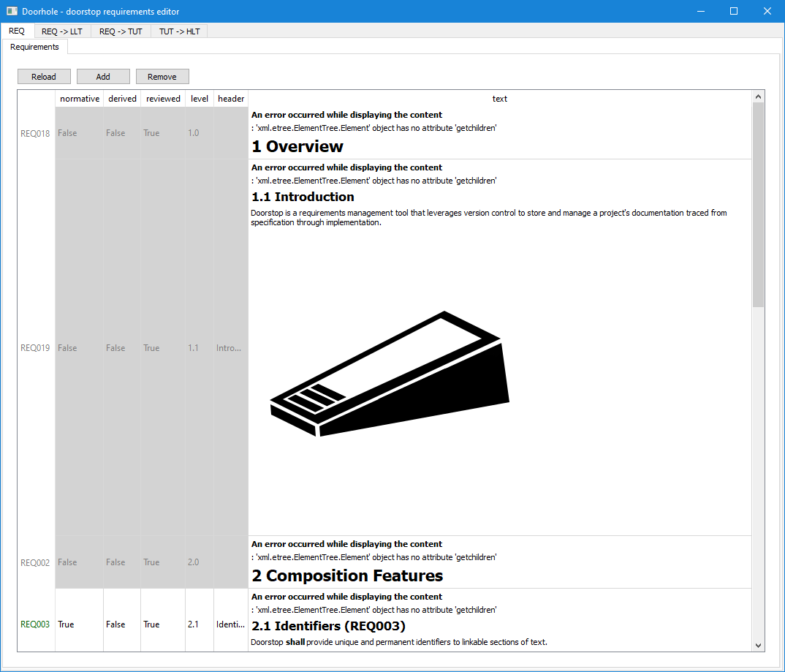The width and height of the screenshot is (785, 672).
Task: Click the normative column header
Action: (78, 99)
